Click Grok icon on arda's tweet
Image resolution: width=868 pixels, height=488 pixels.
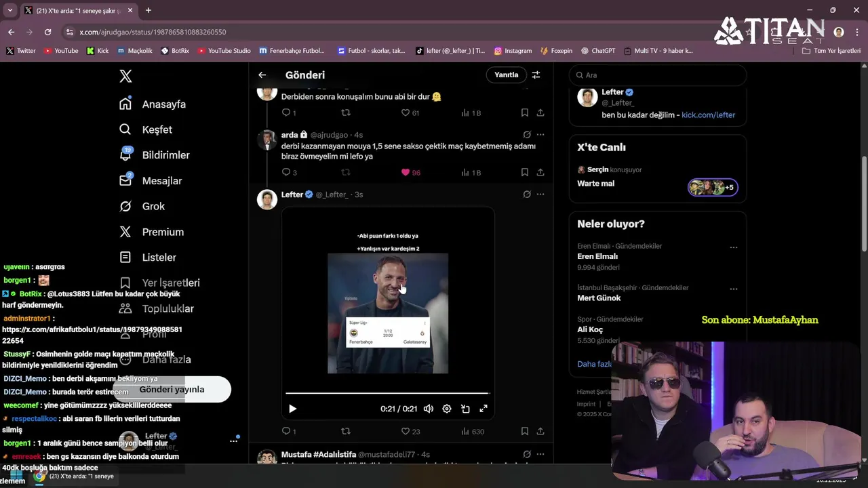click(527, 135)
